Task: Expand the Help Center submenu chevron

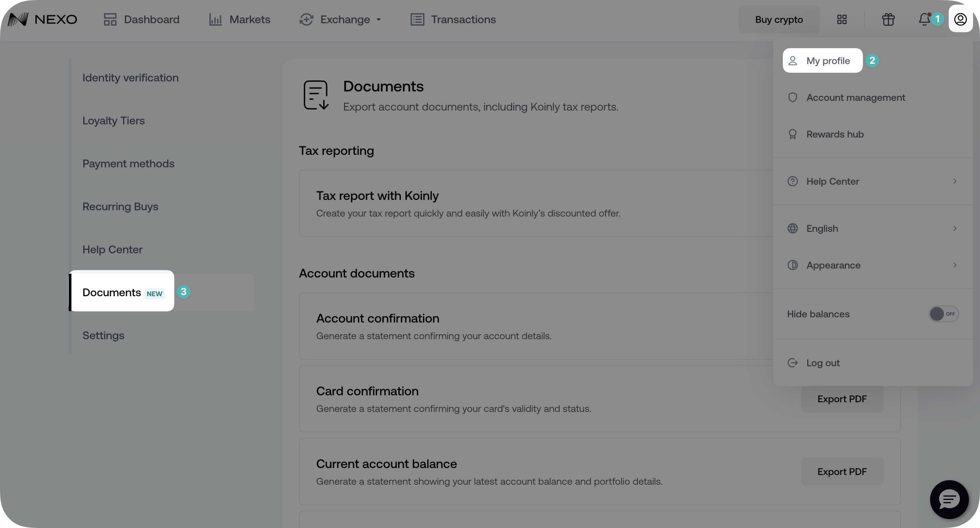Action: pyautogui.click(x=955, y=181)
